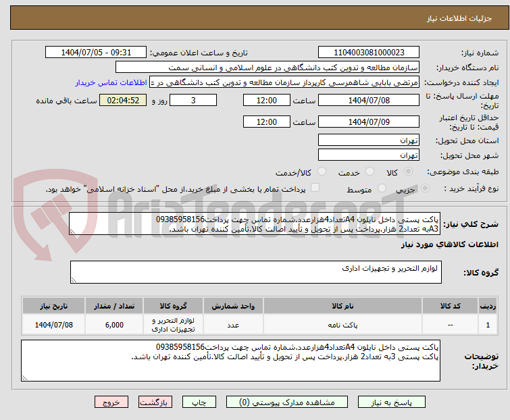The width and height of the screenshot is (510, 420).
Task: Click the شهر محل تحویل field
Action: 369,155
